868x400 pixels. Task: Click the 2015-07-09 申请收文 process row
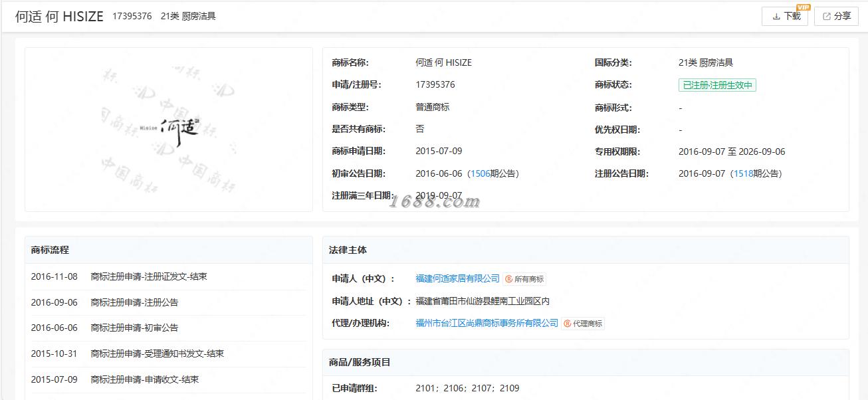pos(169,379)
